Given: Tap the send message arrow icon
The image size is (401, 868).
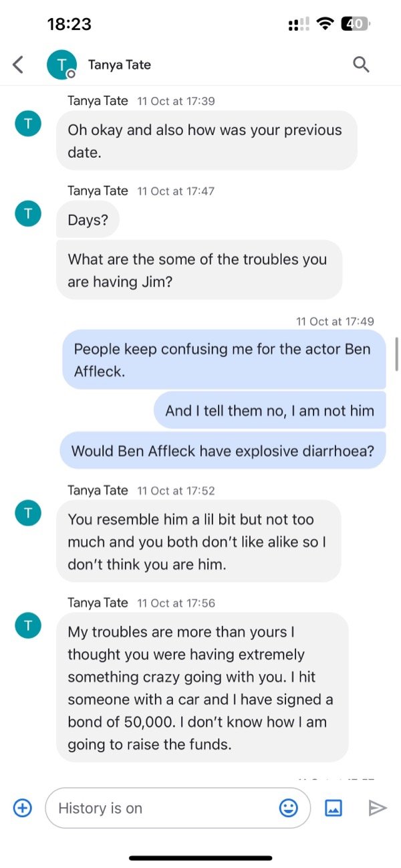Looking at the screenshot, I should coord(378,808).
